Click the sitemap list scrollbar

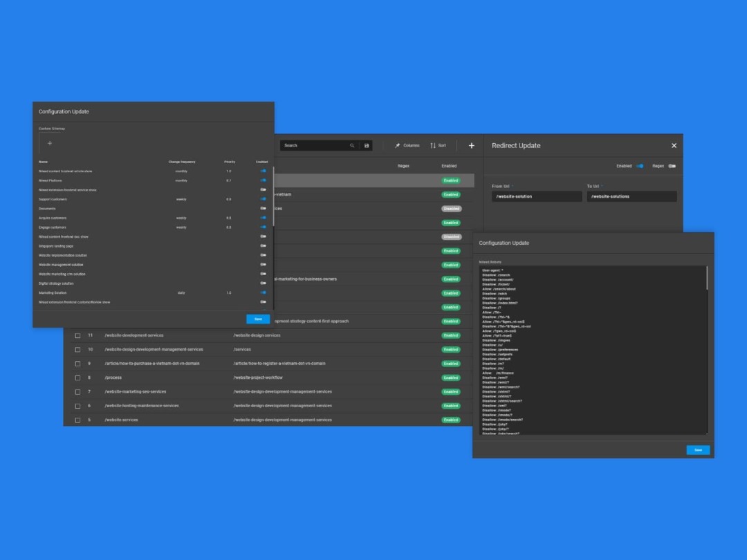[273, 196]
